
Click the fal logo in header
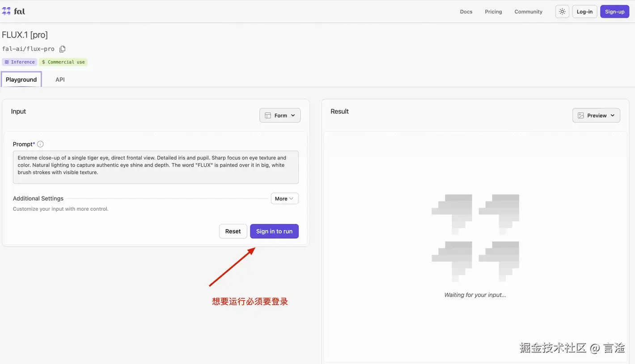coord(13,11)
